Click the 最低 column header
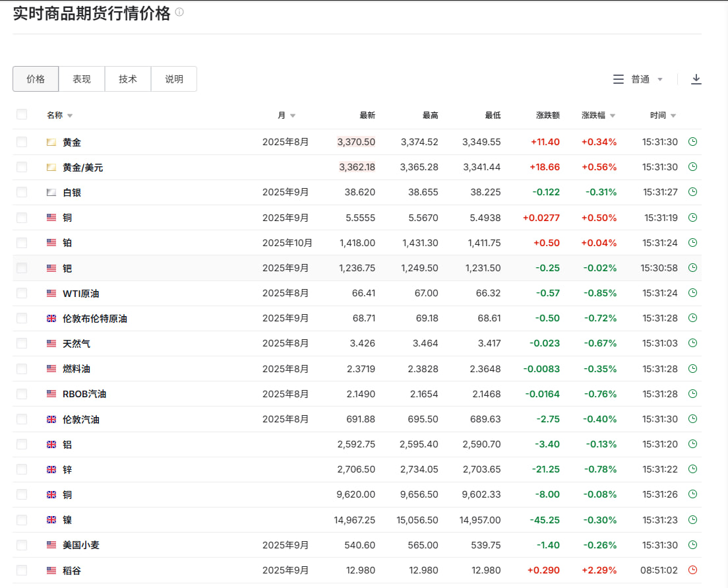The image size is (728, 588). 493,115
